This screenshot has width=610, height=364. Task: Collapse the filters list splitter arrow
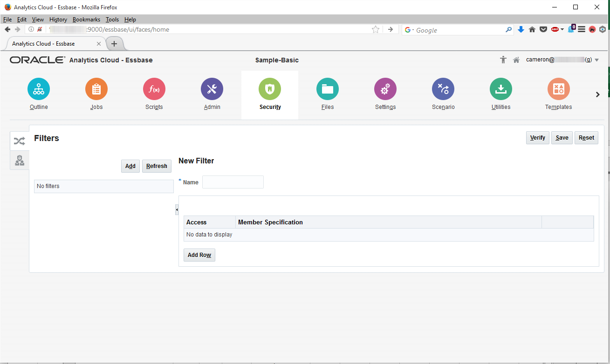tap(177, 210)
